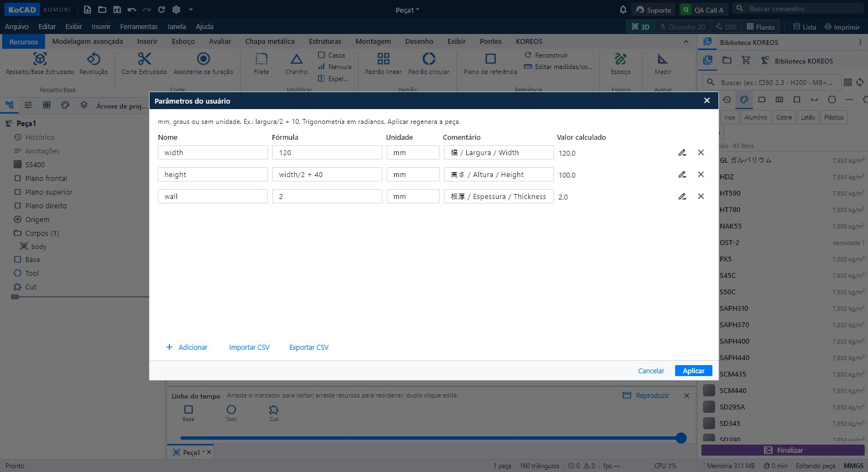Click the Base marker in timeline
Viewport: 868px width, 472px height.
(189, 413)
